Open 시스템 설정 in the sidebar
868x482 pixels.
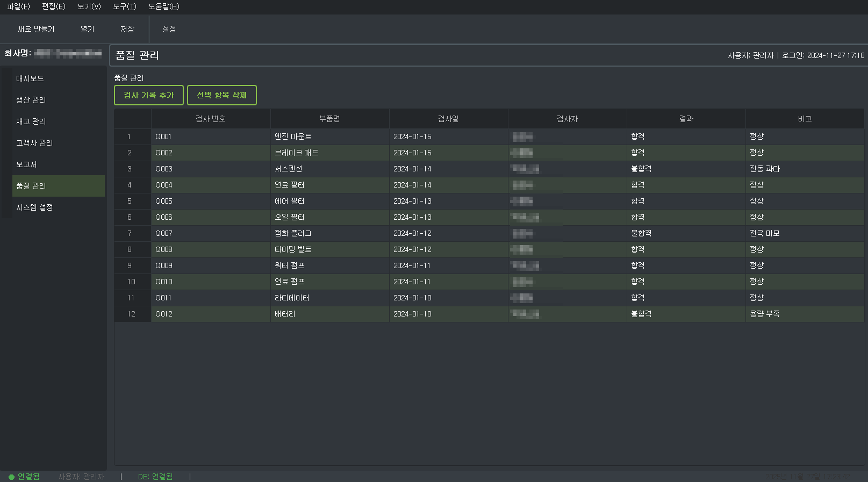(x=34, y=207)
